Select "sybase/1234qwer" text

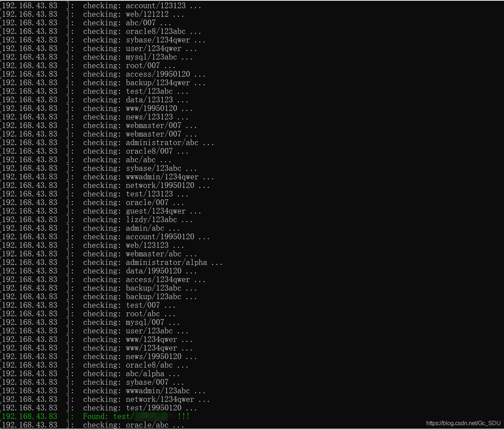[158, 40]
